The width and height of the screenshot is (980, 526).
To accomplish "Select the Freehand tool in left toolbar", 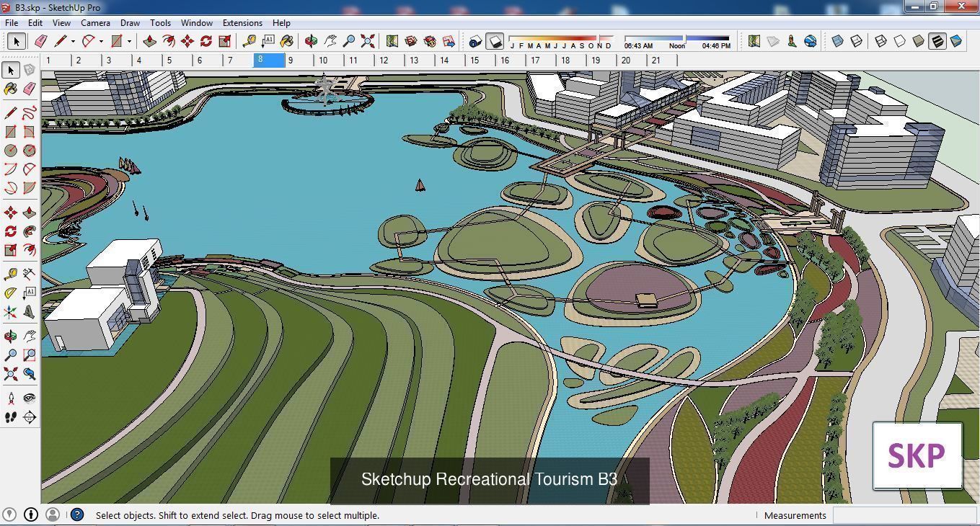I will tap(30, 112).
